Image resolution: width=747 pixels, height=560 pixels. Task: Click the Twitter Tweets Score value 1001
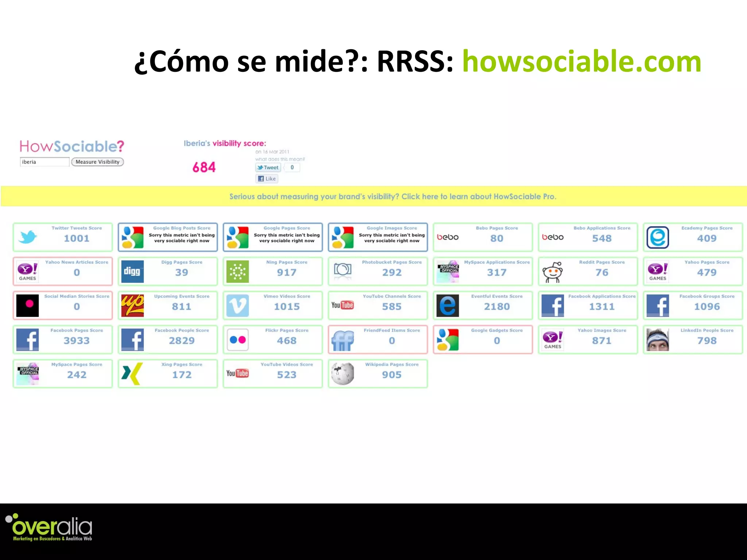click(77, 238)
